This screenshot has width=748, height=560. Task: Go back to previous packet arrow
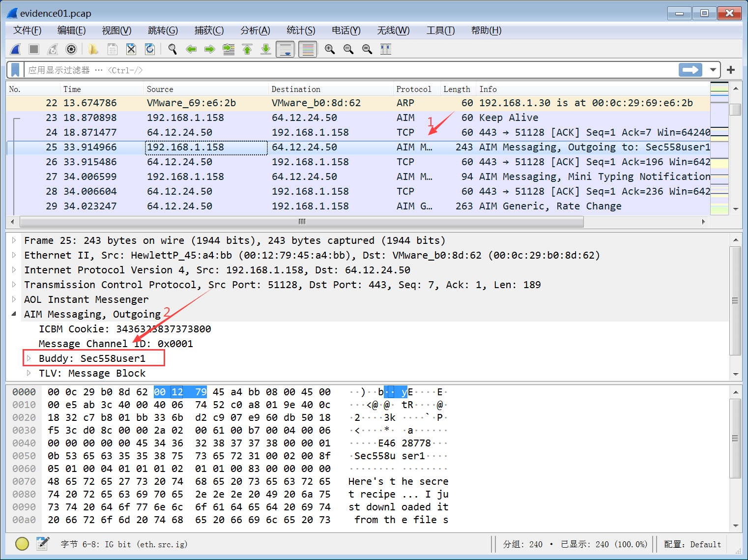pyautogui.click(x=191, y=49)
